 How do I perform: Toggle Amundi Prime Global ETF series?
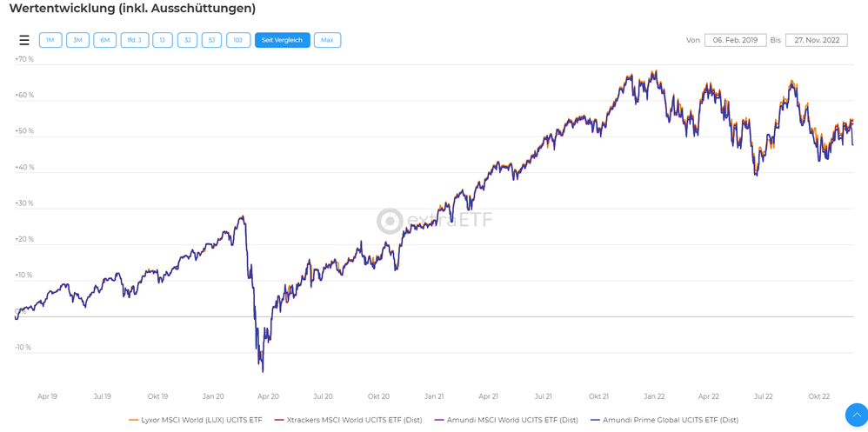pos(670,420)
